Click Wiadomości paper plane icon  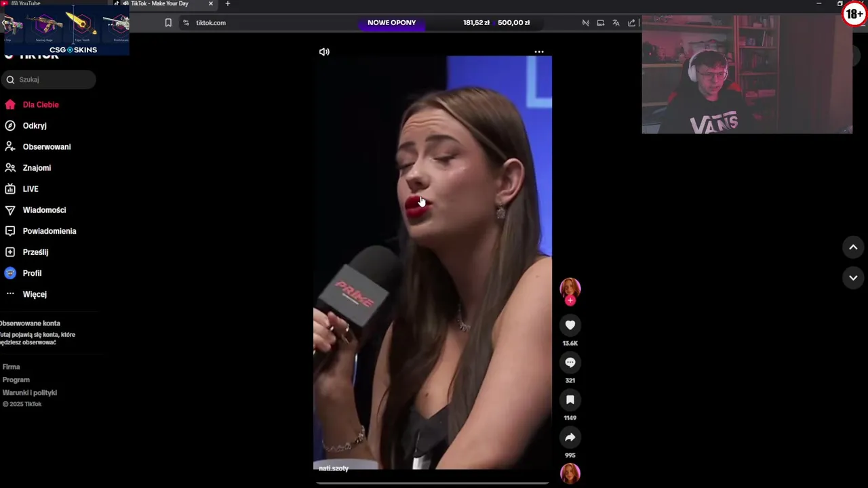click(10, 209)
